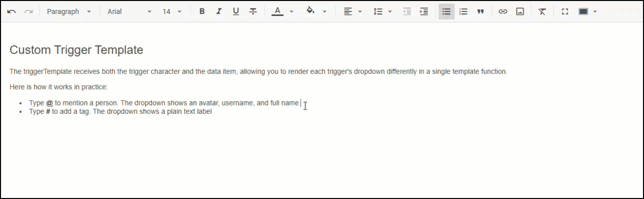The height and width of the screenshot is (199, 644).
Task: Insert an image
Action: [x=520, y=11]
